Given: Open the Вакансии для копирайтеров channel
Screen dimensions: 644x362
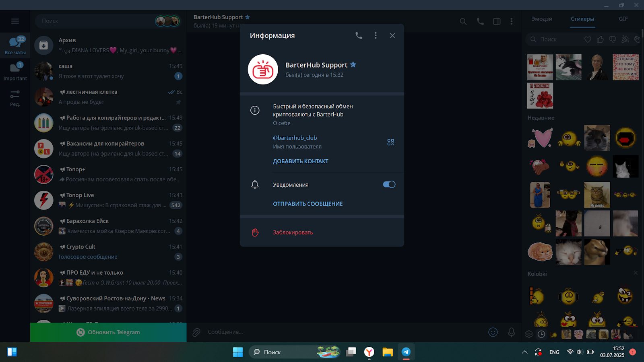Looking at the screenshot, I should pos(108,148).
